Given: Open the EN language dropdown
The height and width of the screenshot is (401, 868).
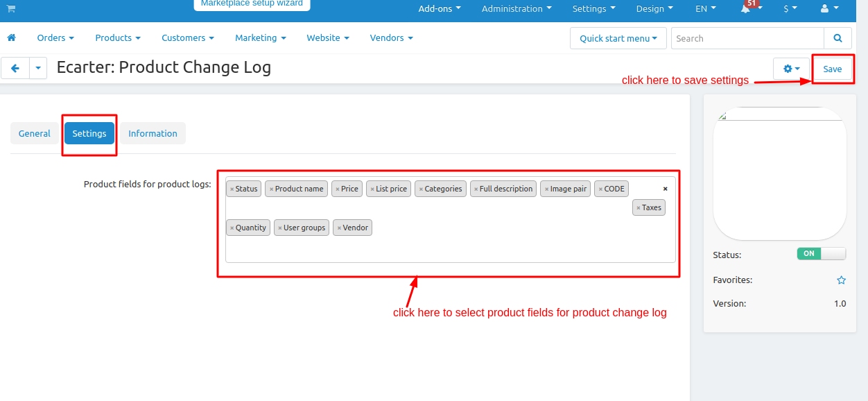Looking at the screenshot, I should (706, 9).
